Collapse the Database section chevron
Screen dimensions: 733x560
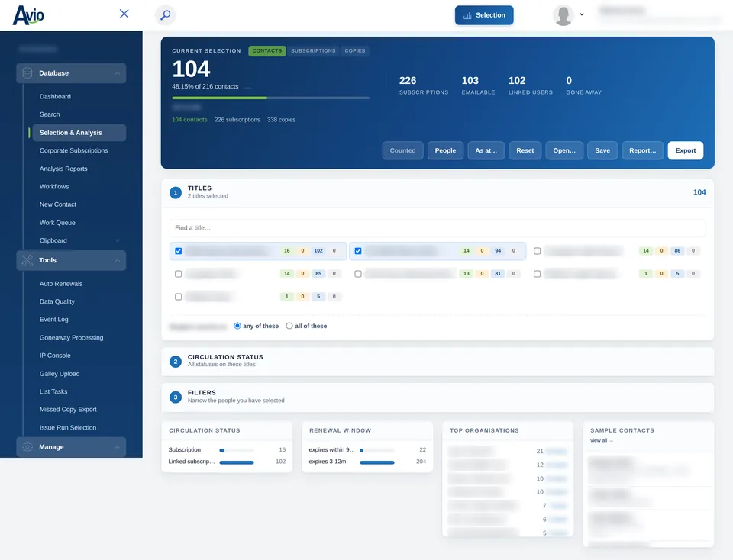(118, 73)
